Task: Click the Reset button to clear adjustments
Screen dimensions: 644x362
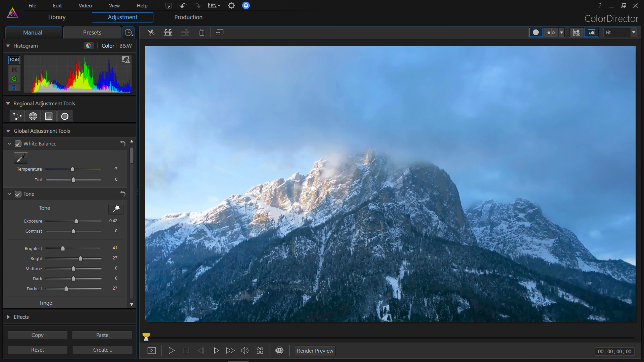Action: pos(37,350)
